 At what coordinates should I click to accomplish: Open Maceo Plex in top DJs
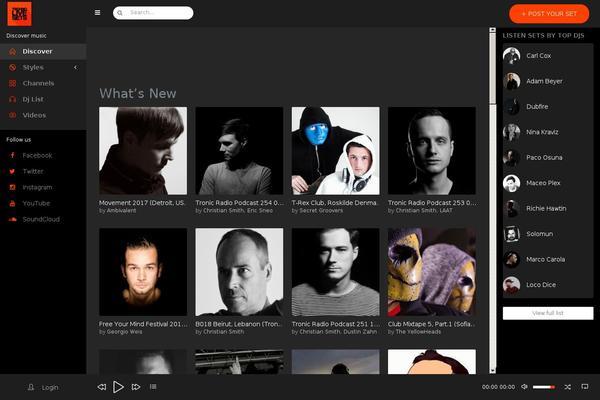tap(543, 183)
